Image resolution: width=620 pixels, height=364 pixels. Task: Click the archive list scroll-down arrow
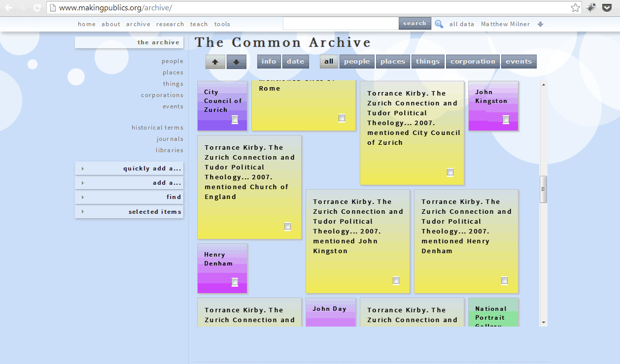[544, 323]
